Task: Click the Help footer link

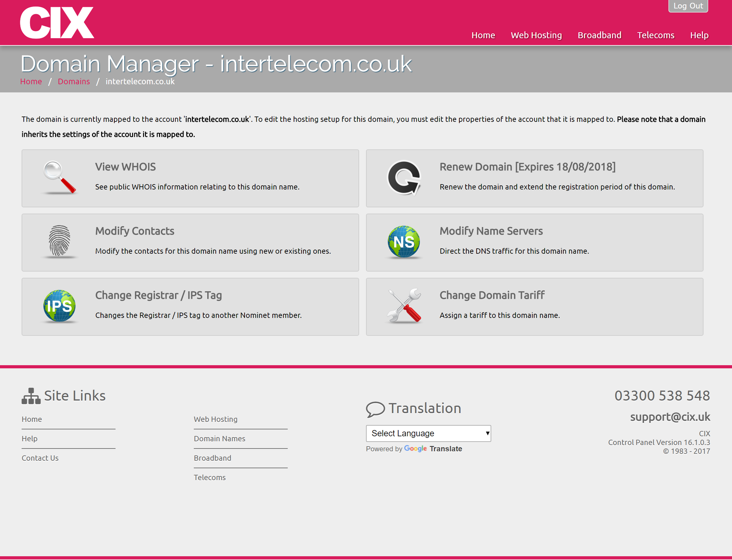Action: 29,438
